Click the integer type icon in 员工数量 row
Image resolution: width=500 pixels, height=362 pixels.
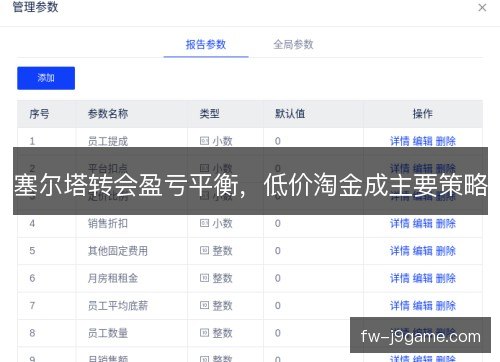204,332
